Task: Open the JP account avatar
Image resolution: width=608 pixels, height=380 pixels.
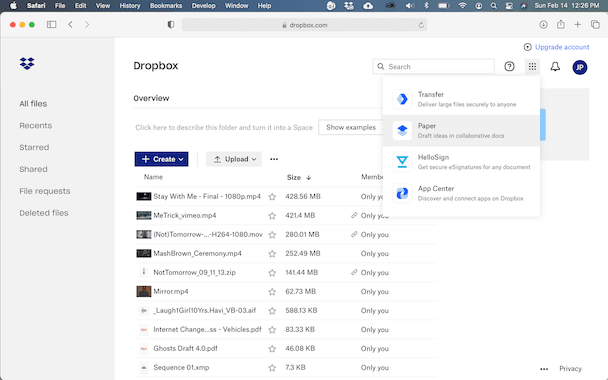Action: tap(580, 67)
